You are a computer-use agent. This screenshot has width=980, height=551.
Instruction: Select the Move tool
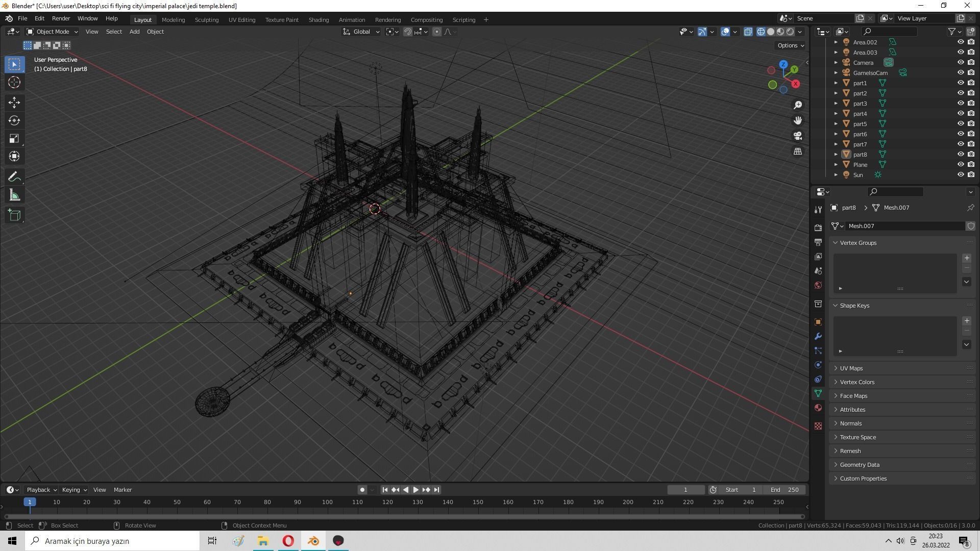14,103
